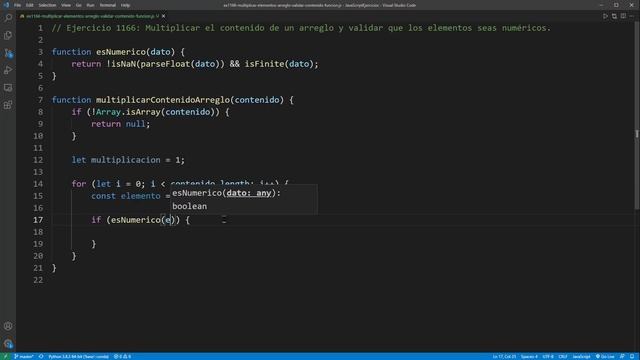Click the open changes icon in editor toolbar

614,16
